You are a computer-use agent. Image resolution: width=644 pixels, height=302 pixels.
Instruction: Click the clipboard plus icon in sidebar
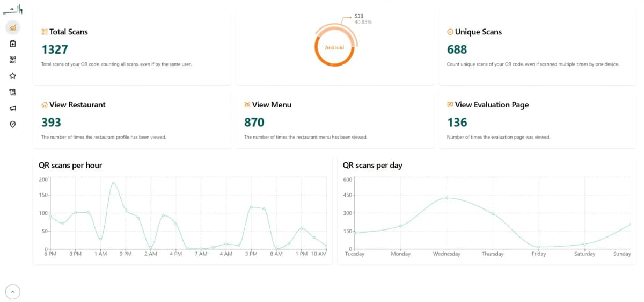pyautogui.click(x=13, y=44)
